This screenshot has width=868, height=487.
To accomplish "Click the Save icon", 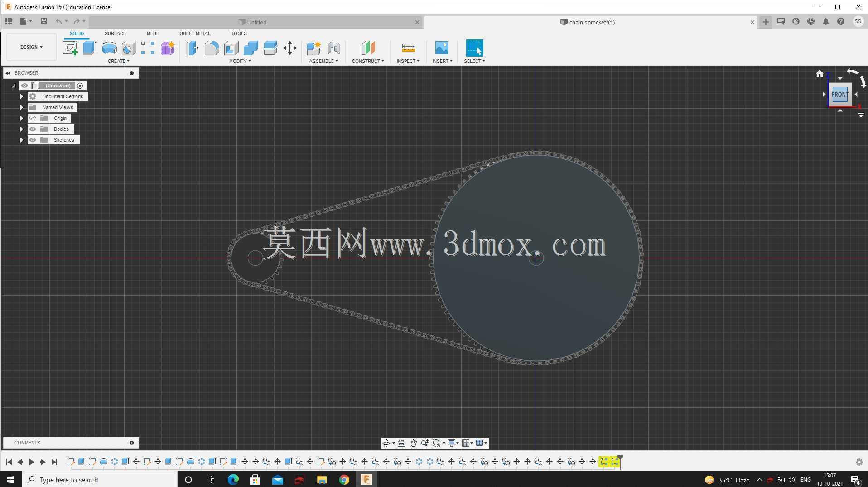I will point(44,21).
